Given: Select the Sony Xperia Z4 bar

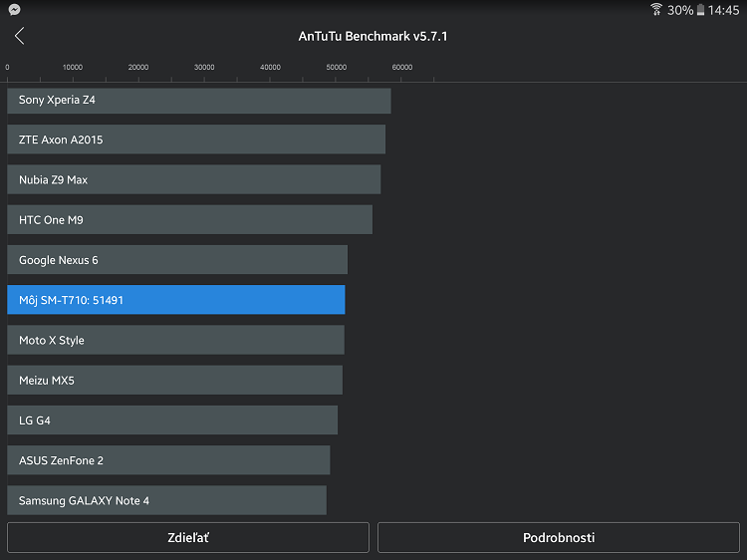Looking at the screenshot, I should pyautogui.click(x=198, y=101).
